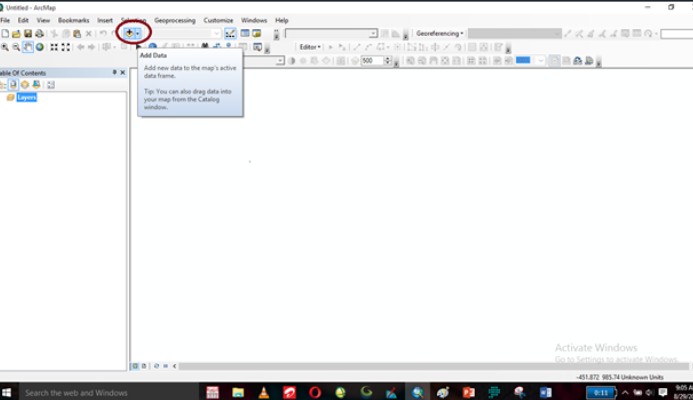Open the Catalog window icon
693x400 pixels.
pos(256,33)
